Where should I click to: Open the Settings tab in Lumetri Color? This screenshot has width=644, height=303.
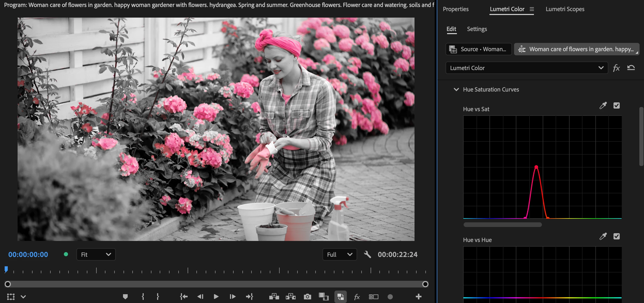click(x=477, y=29)
